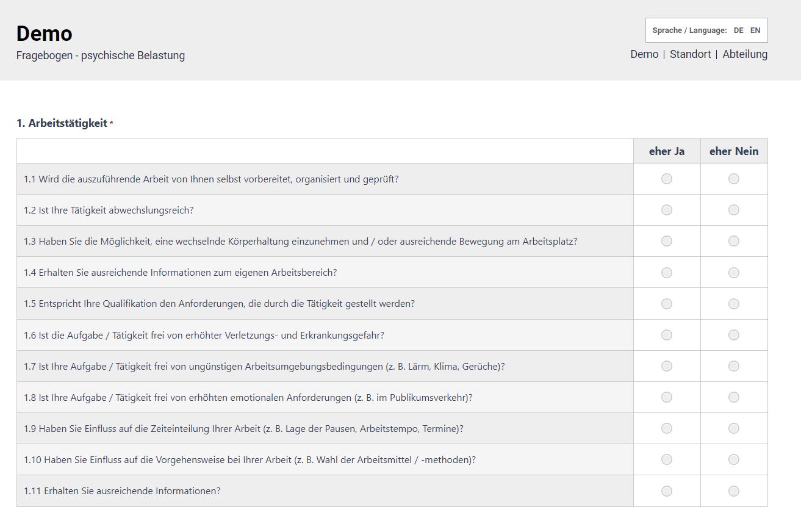This screenshot has width=801, height=532.
Task: Select 'eher Ja' for 1.4 Arbeitsbereich information
Action: click(667, 273)
